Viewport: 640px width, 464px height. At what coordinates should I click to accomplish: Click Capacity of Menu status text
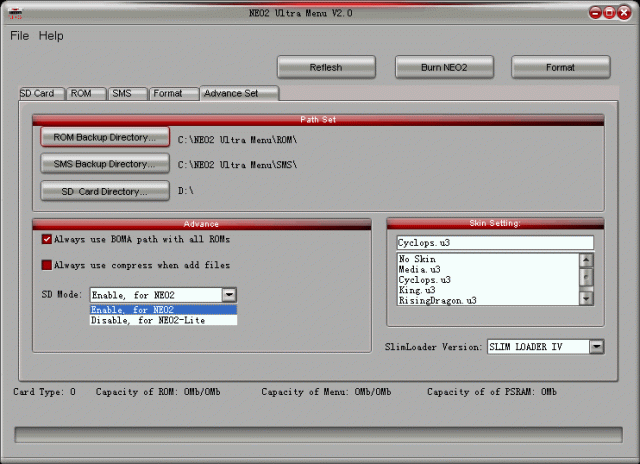(326, 392)
